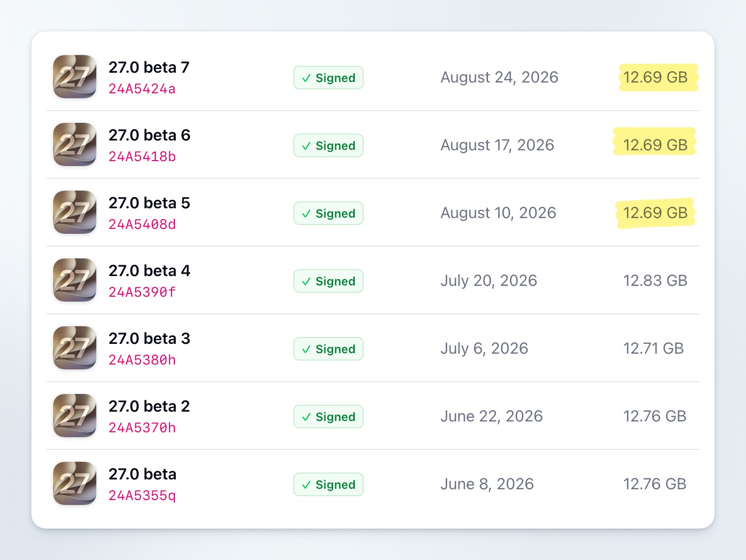The image size is (746, 560).
Task: Click the 12.83 GB file size
Action: 655,280
